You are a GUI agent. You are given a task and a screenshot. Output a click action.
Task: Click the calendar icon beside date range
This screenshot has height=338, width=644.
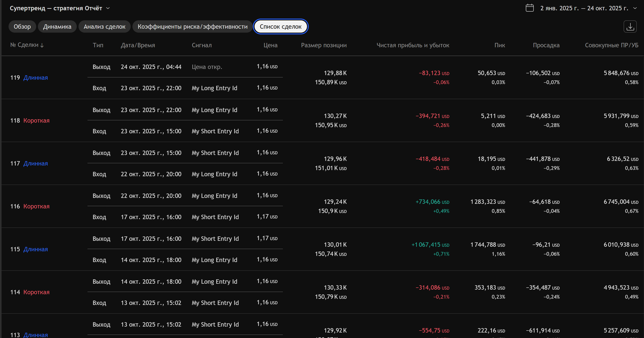pos(530,8)
